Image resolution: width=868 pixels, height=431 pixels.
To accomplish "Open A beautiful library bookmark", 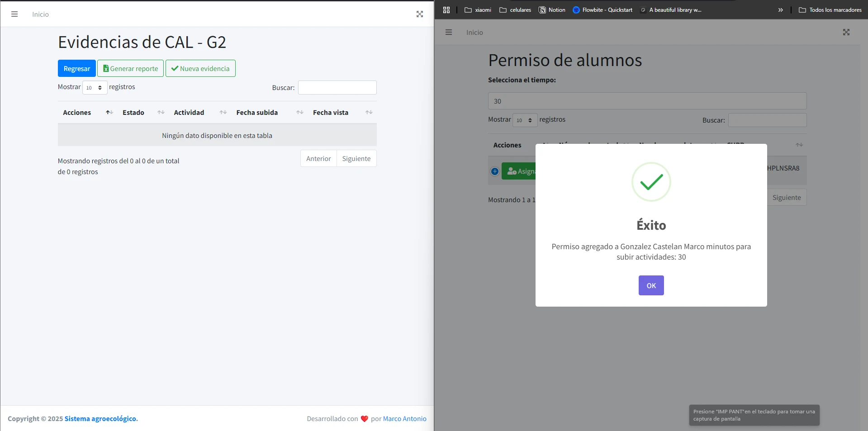I will (x=671, y=9).
